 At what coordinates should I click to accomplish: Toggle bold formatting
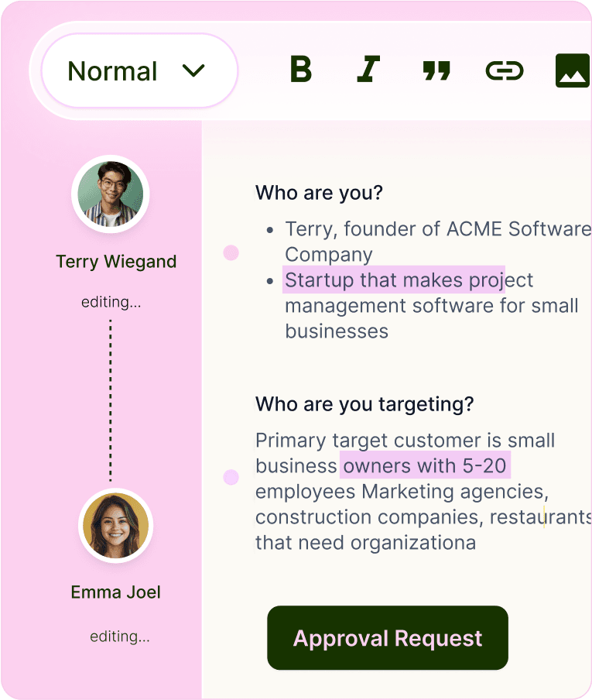pos(301,70)
